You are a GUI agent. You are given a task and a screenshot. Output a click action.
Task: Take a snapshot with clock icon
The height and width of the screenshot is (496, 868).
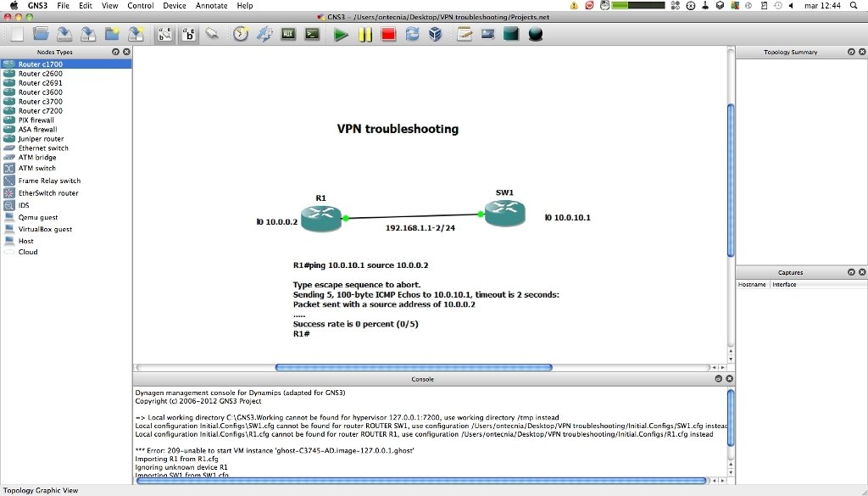coord(241,34)
